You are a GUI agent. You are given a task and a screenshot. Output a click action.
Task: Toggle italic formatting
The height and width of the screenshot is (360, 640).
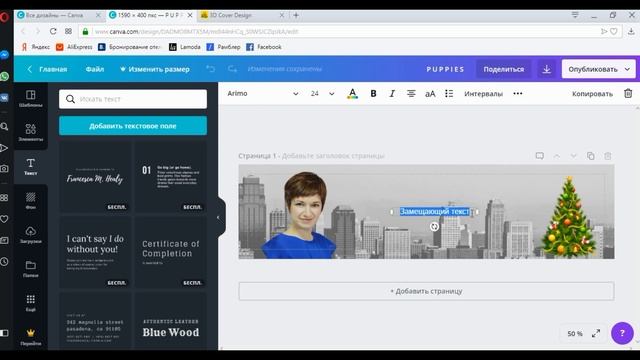[x=392, y=93]
